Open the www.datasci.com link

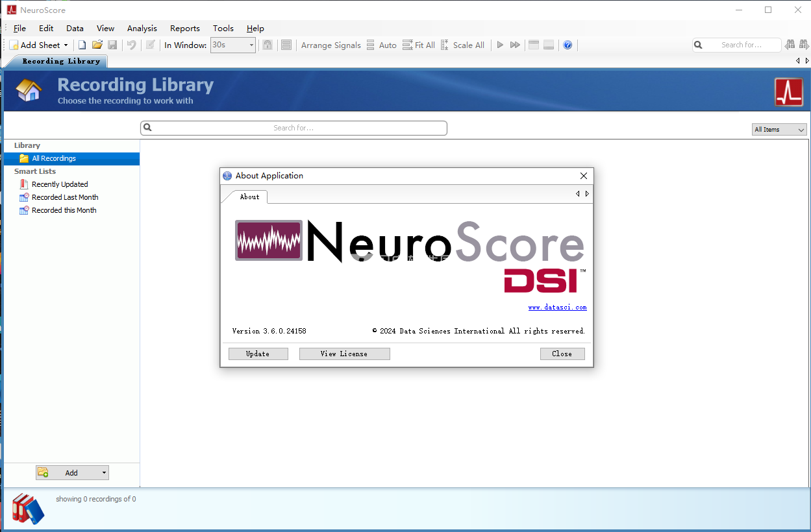pyautogui.click(x=557, y=308)
